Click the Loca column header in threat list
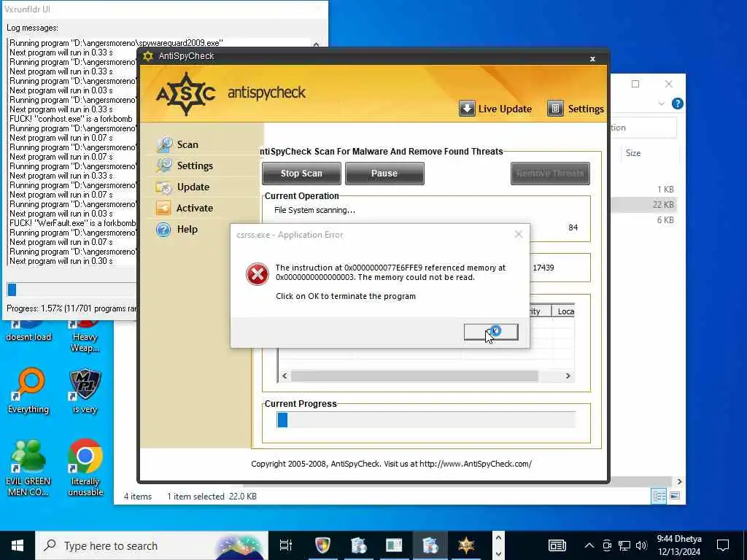The width and height of the screenshot is (747, 560). pos(565,311)
